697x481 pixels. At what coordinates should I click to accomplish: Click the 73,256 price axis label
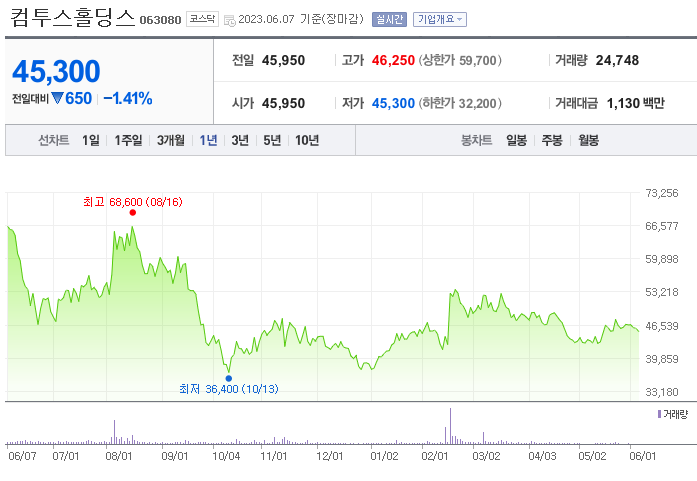(x=662, y=193)
